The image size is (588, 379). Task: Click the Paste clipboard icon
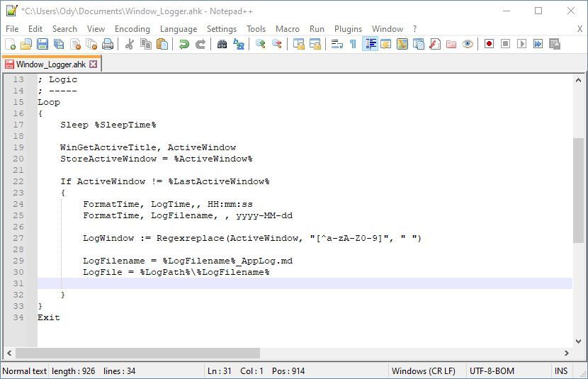(162, 44)
